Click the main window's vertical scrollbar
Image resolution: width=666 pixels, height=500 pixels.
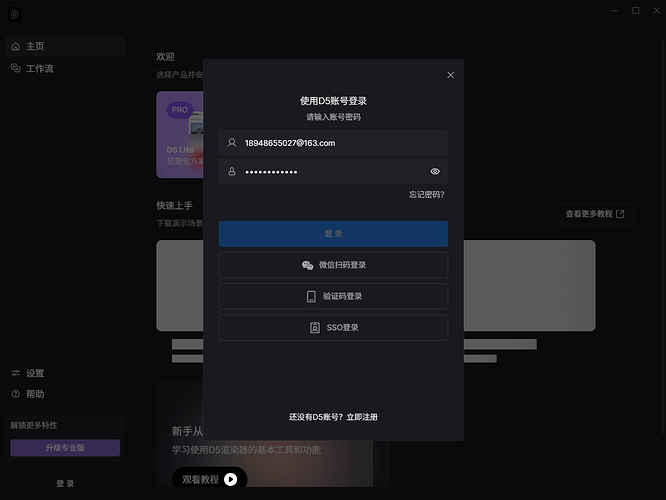663,238
